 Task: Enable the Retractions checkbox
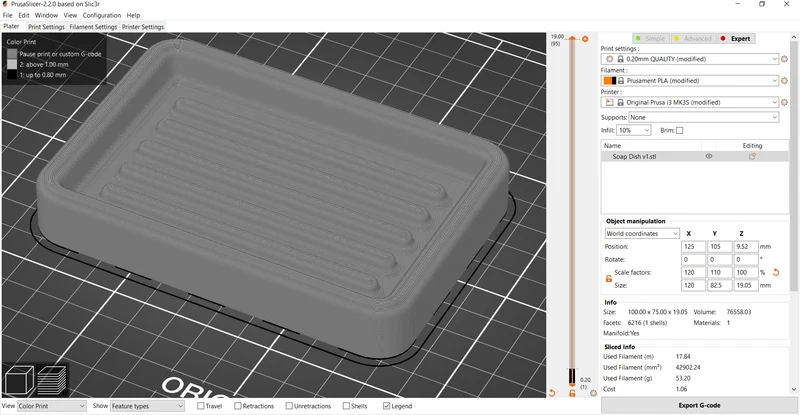tap(238, 406)
